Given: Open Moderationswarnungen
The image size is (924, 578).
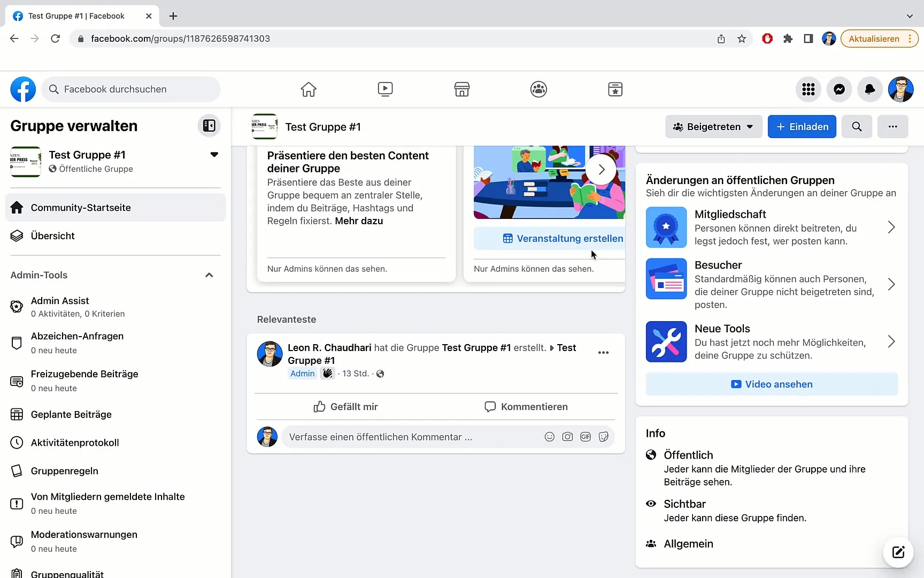Looking at the screenshot, I should [115, 541].
